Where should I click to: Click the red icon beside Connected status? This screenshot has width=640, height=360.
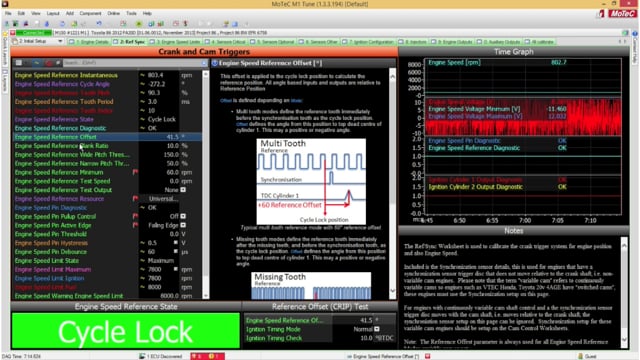tap(13, 33)
